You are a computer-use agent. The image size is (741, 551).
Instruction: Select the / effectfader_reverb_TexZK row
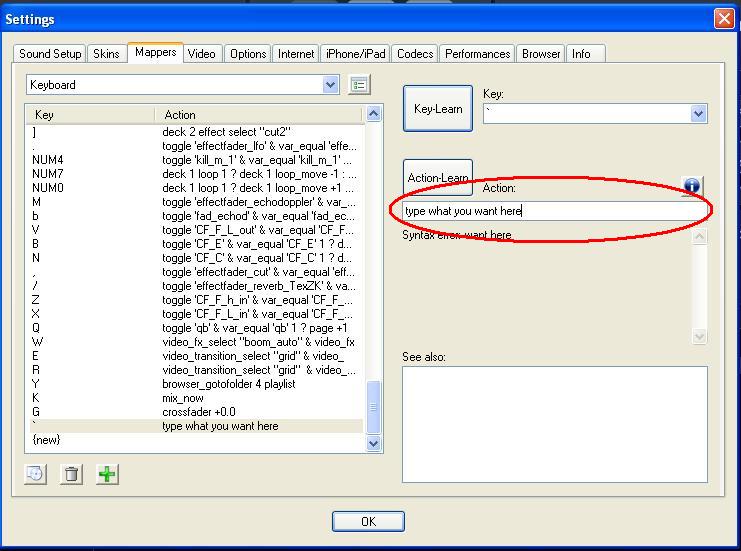pyautogui.click(x=196, y=286)
